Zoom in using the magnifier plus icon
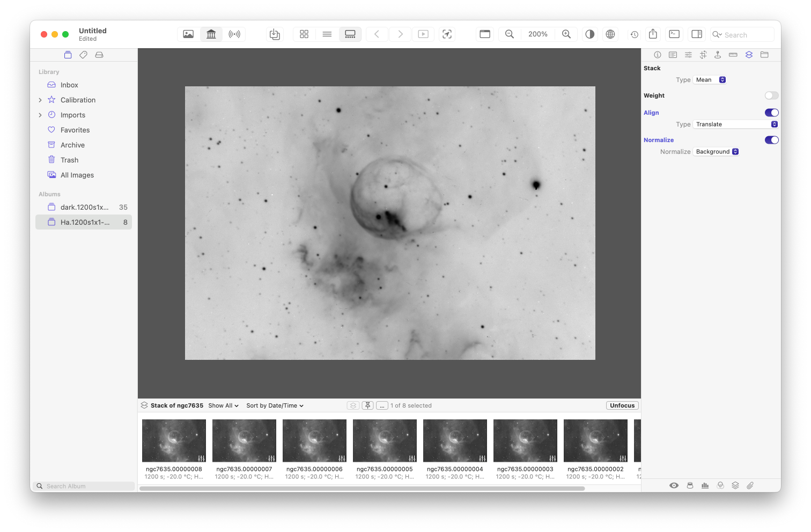Screen dimensions: 811x532 click(566, 34)
